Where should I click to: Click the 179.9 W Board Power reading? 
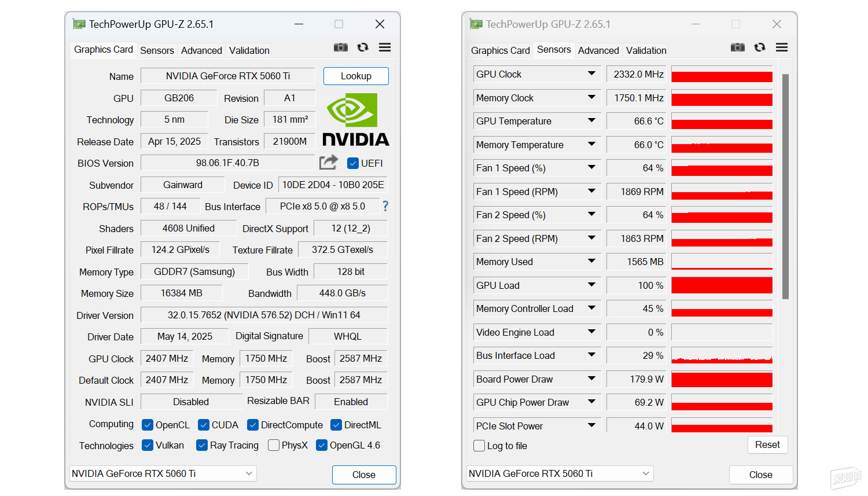point(637,379)
